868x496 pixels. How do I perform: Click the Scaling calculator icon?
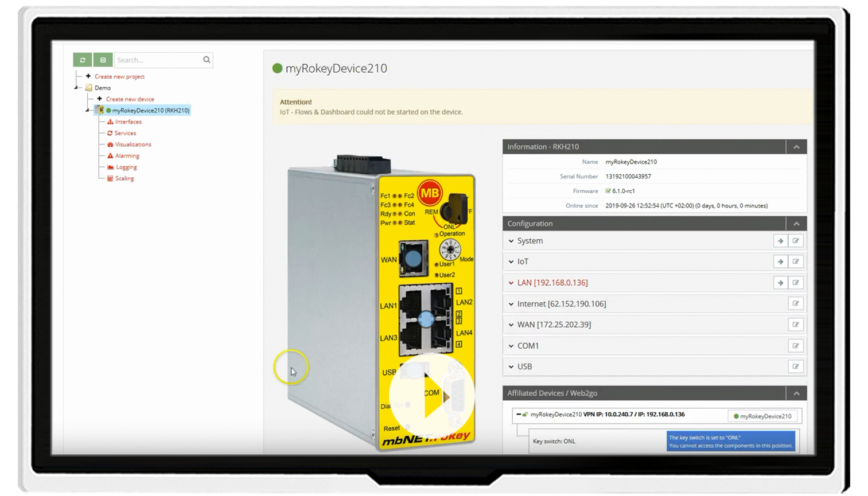point(110,178)
